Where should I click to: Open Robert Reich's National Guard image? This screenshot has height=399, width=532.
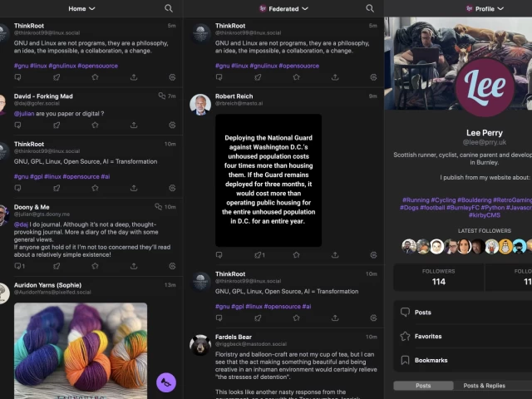tap(268, 180)
